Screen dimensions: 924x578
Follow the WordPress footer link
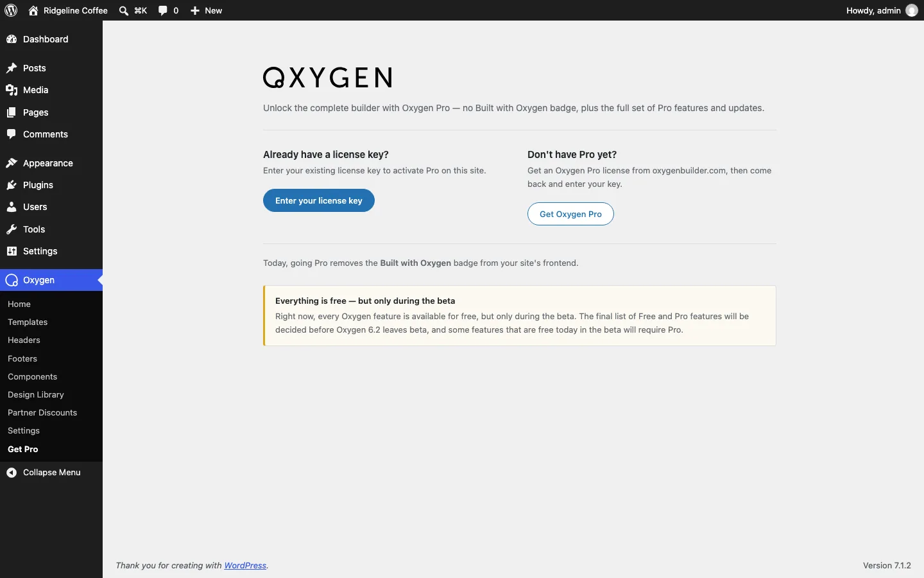click(x=245, y=566)
